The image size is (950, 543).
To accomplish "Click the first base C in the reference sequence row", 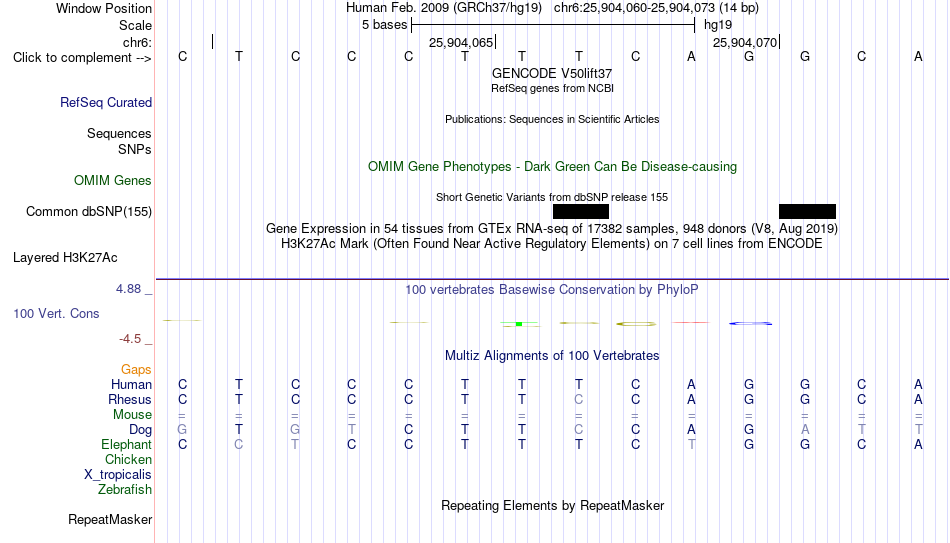I will coord(182,56).
